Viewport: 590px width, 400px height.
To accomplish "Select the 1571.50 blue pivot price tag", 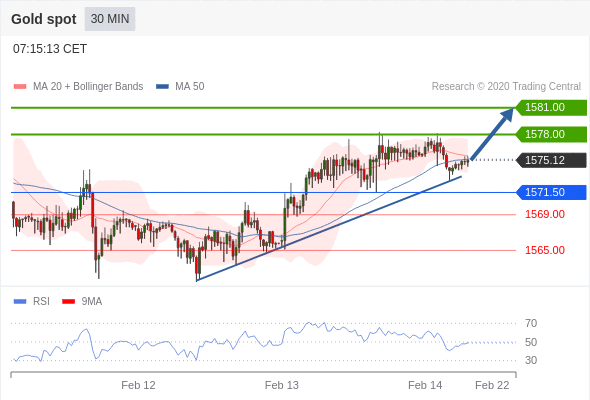I will pyautogui.click(x=551, y=192).
